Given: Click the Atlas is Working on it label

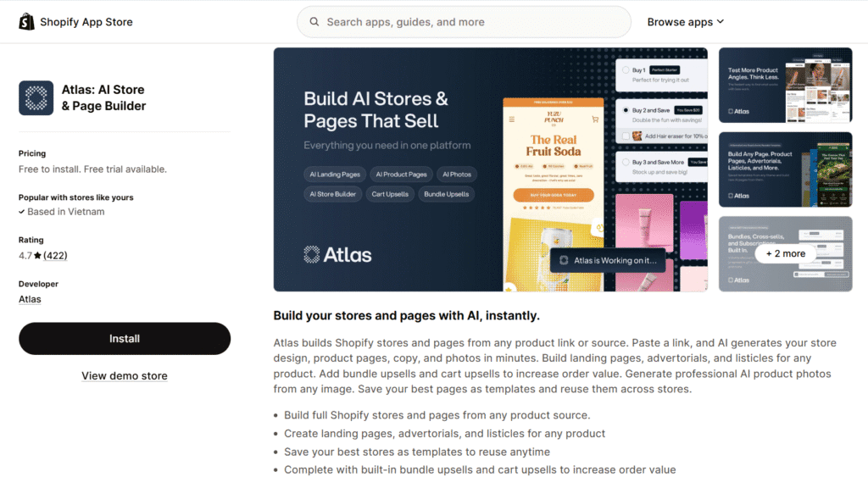Looking at the screenshot, I should click(608, 260).
